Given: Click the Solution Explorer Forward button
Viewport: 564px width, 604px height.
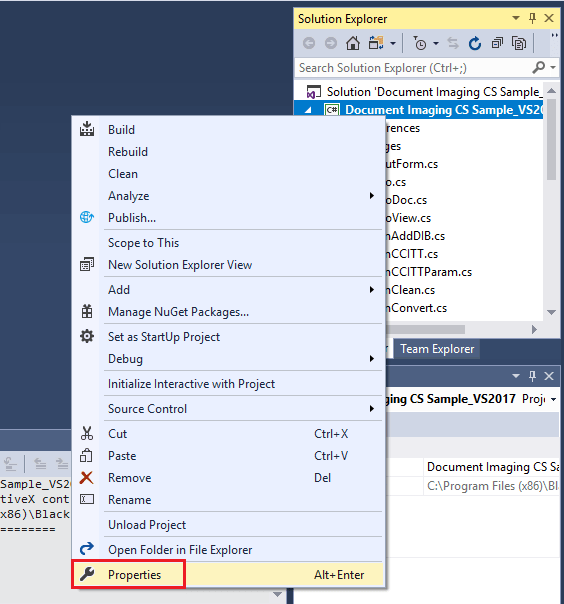Looking at the screenshot, I should point(331,43).
